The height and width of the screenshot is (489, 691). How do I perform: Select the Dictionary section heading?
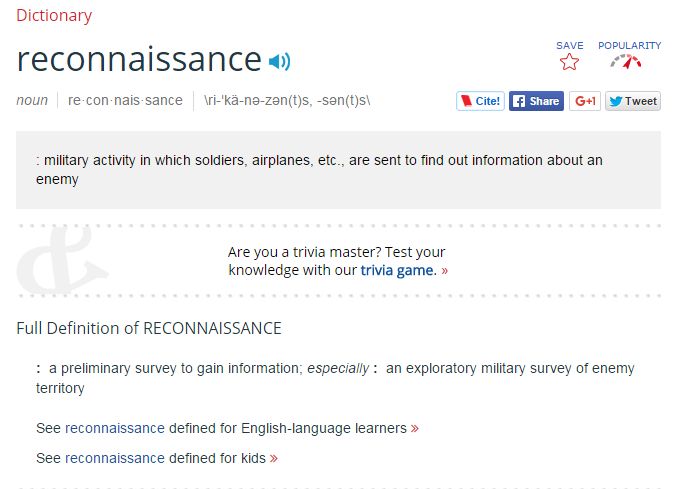coord(54,15)
